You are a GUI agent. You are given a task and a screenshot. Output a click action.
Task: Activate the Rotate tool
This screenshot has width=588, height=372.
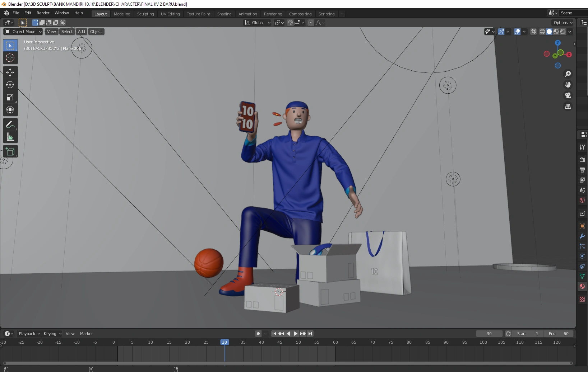10,85
